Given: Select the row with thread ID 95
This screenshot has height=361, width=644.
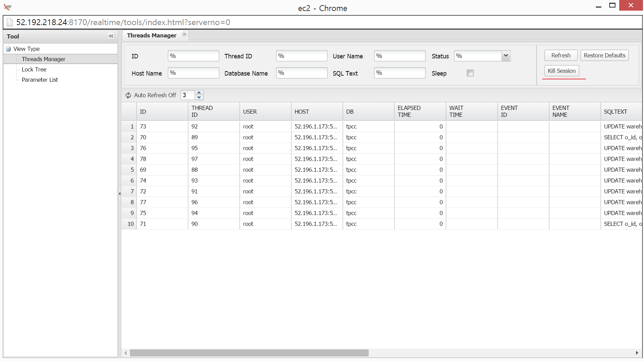Looking at the screenshot, I should (382, 148).
